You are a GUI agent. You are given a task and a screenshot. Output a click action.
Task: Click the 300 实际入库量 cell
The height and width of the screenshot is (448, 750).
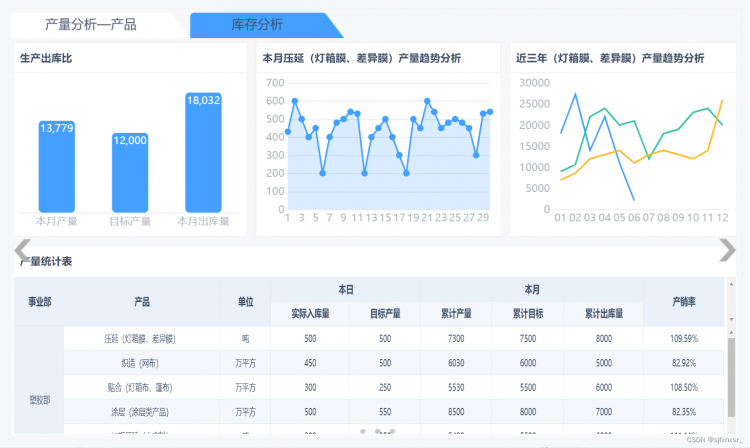pyautogui.click(x=310, y=387)
